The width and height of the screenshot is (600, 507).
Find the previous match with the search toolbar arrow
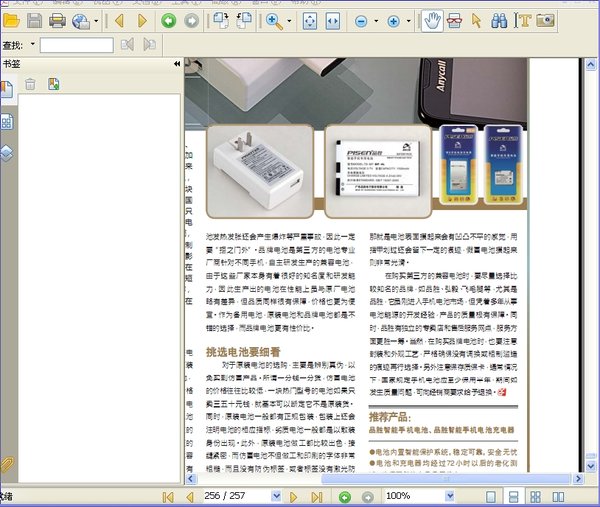127,45
